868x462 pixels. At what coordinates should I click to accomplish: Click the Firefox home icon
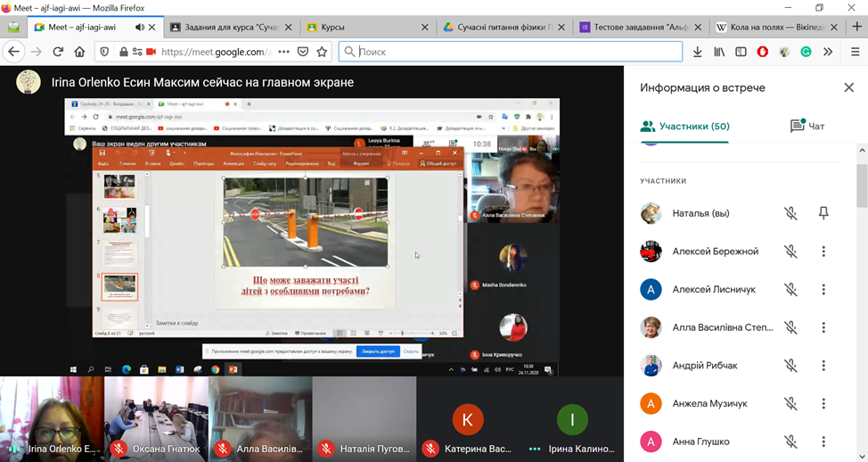coord(79,52)
